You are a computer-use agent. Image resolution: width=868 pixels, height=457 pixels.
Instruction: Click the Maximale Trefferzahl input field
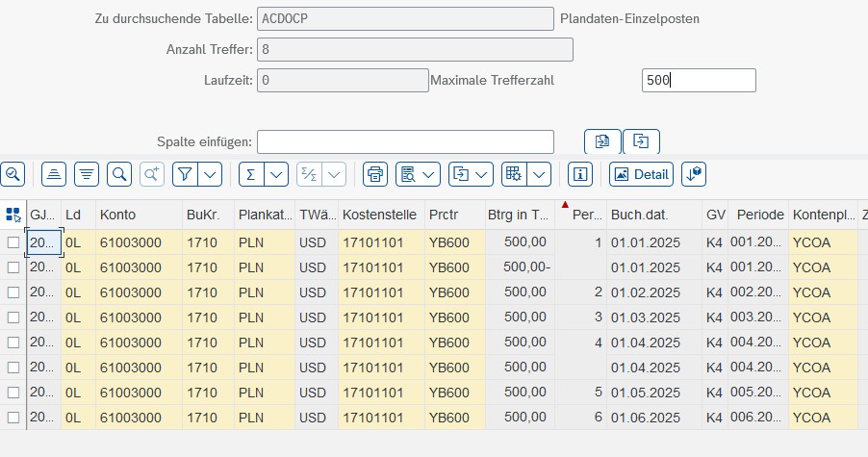(x=699, y=81)
